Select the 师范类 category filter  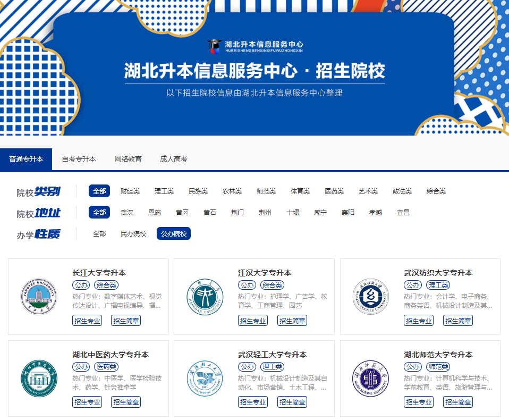point(266,191)
